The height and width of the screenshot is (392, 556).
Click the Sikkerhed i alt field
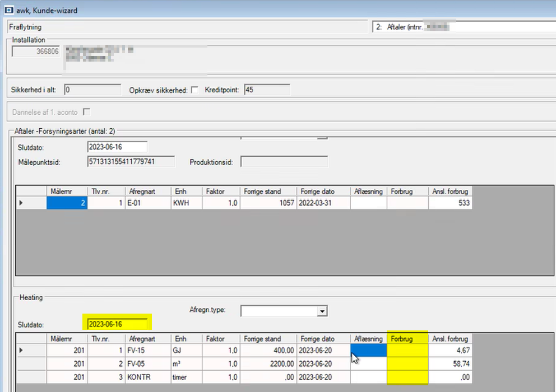[92, 90]
